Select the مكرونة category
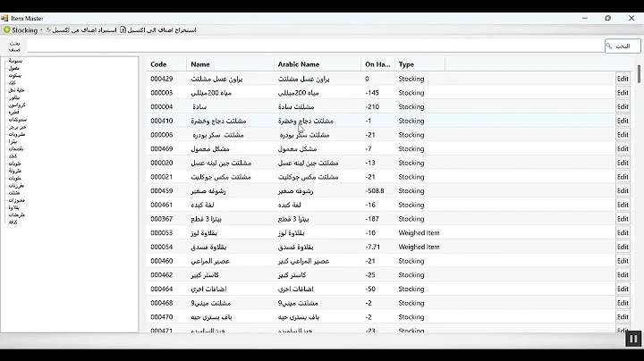 pos(15,171)
